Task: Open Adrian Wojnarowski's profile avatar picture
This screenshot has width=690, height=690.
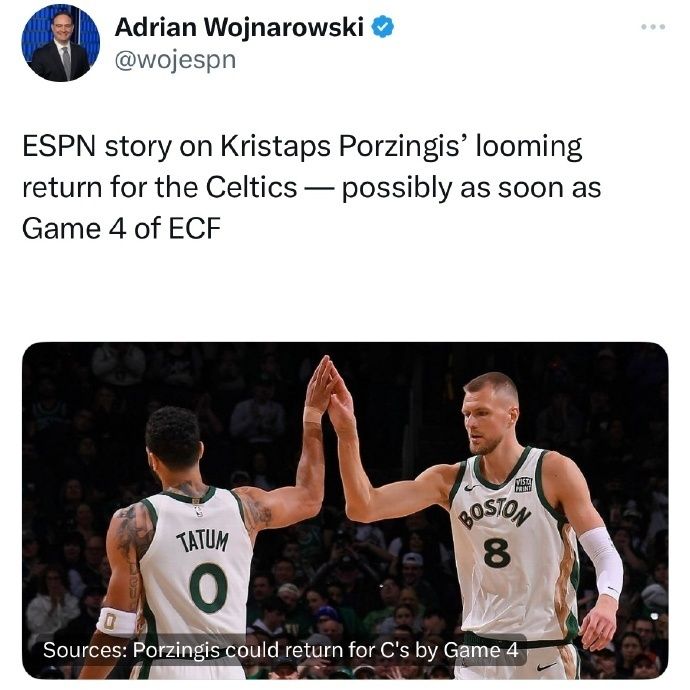Action: [x=61, y=43]
